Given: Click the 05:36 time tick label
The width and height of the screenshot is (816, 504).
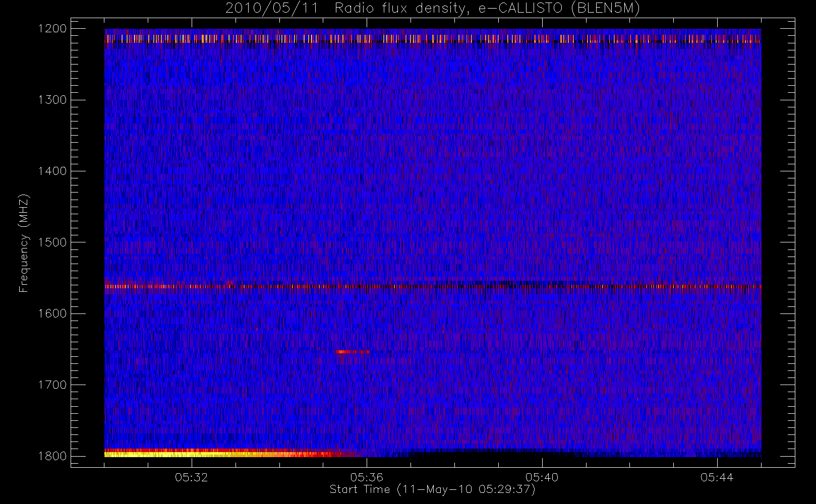Looking at the screenshot, I should (367, 477).
